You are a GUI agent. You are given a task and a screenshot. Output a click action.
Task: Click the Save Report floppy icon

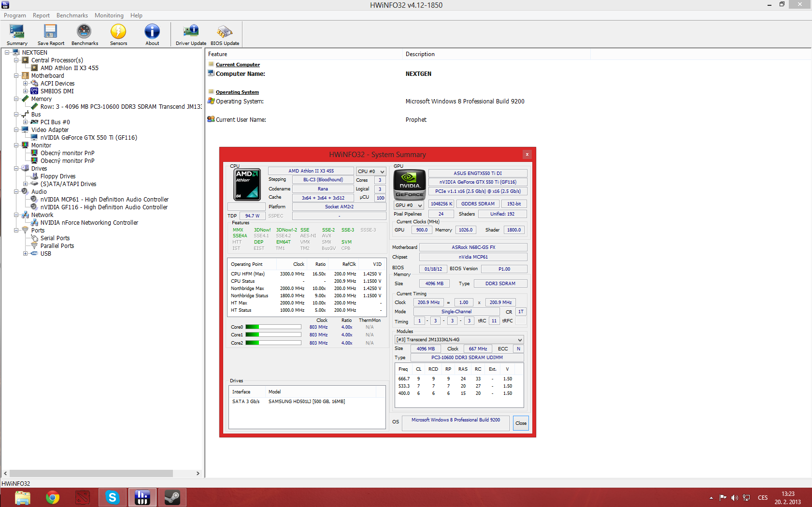click(x=50, y=31)
